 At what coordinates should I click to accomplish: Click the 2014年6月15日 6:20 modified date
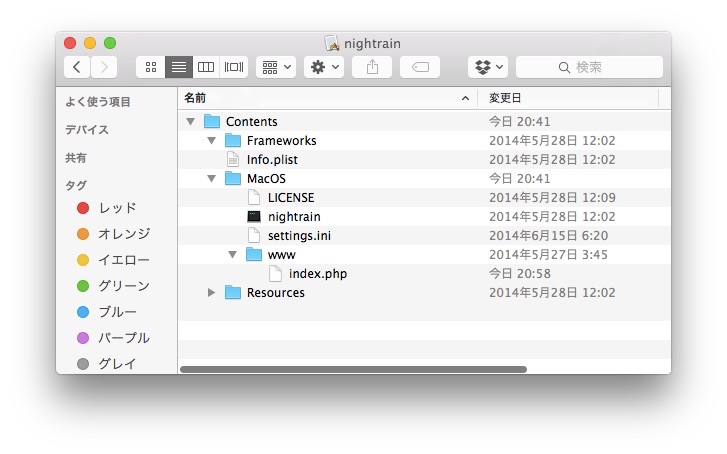point(548,236)
